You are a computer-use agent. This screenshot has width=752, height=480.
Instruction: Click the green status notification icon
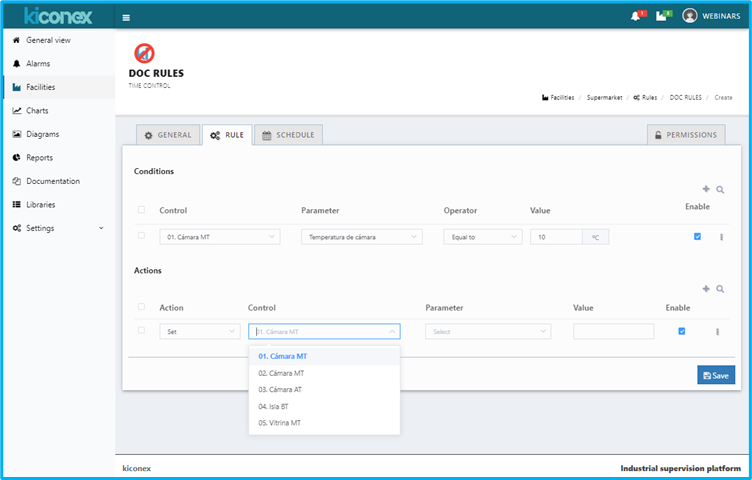662,16
